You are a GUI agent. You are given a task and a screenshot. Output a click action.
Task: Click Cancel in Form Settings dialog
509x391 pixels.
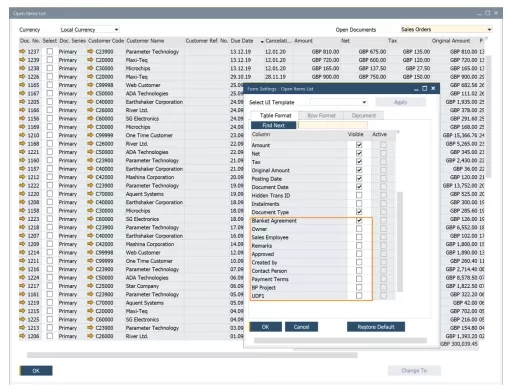tap(301, 327)
